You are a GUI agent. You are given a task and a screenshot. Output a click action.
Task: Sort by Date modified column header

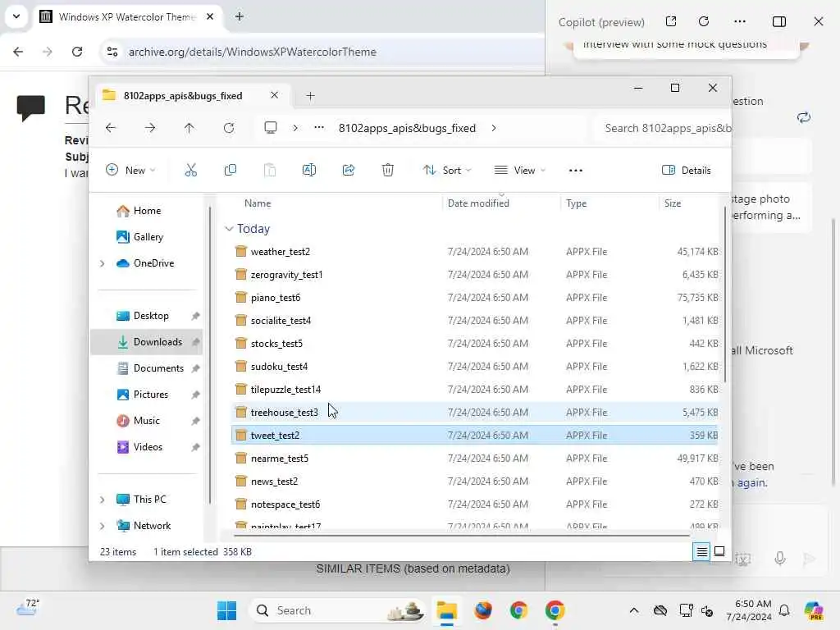pyautogui.click(x=478, y=203)
